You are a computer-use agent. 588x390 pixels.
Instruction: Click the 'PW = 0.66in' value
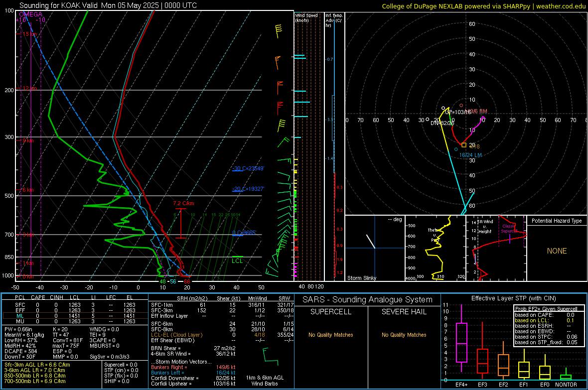(20, 329)
